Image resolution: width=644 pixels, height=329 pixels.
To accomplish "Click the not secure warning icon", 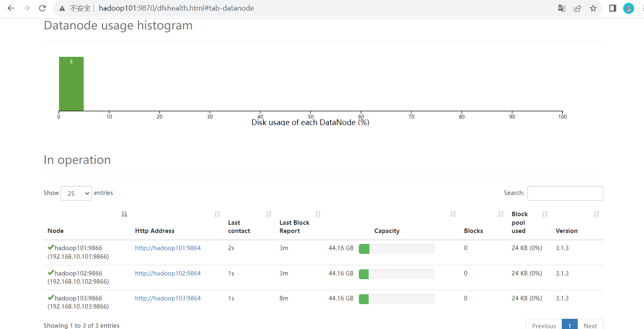I will coord(62,8).
